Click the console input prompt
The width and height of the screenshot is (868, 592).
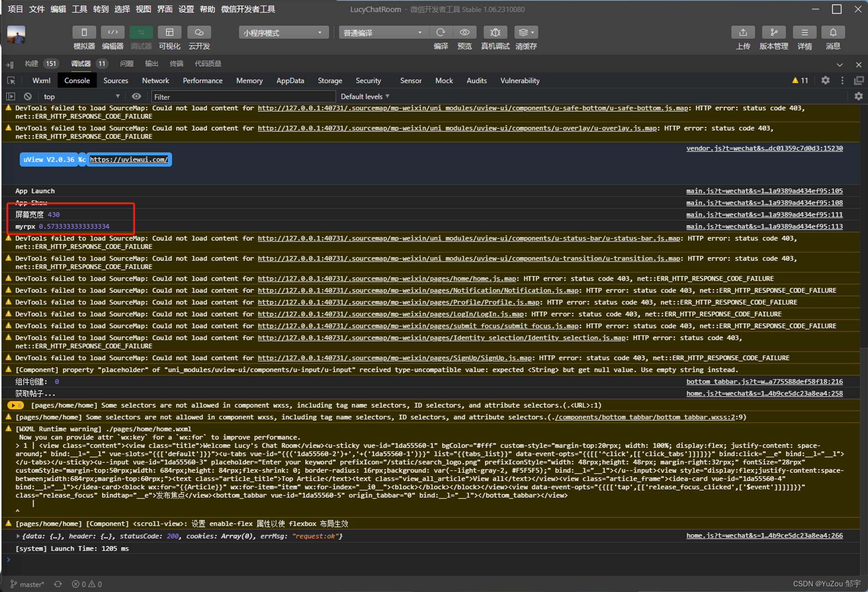434,560
